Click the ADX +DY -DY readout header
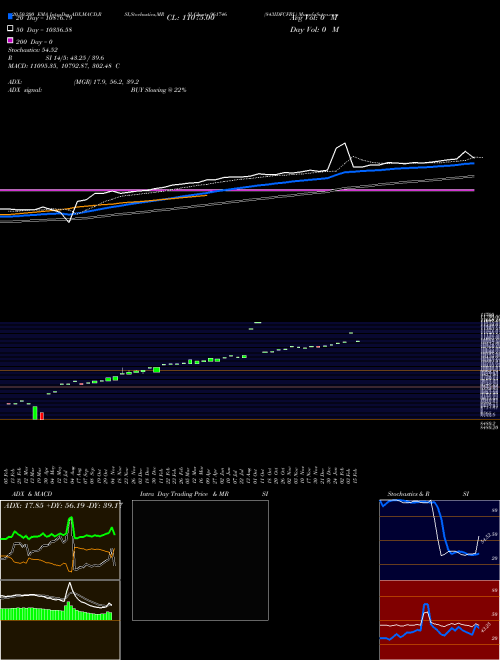Screen dimensions: 500x660 coord(63,505)
